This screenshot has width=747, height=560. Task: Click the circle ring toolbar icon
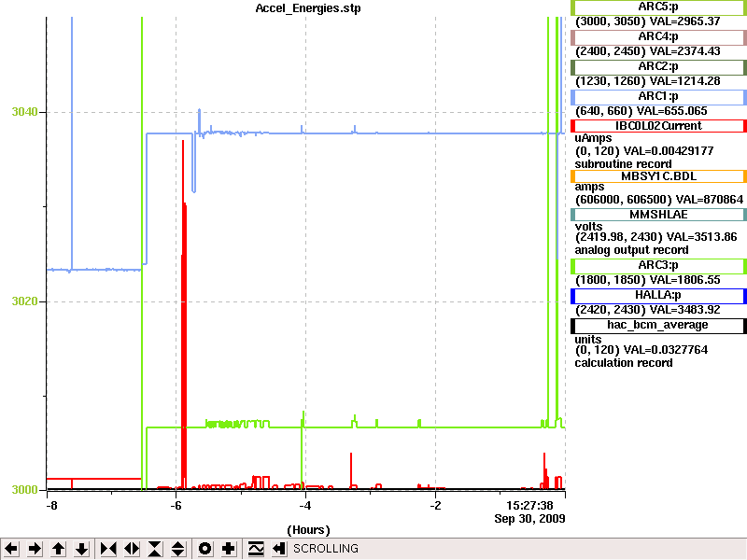205,549
